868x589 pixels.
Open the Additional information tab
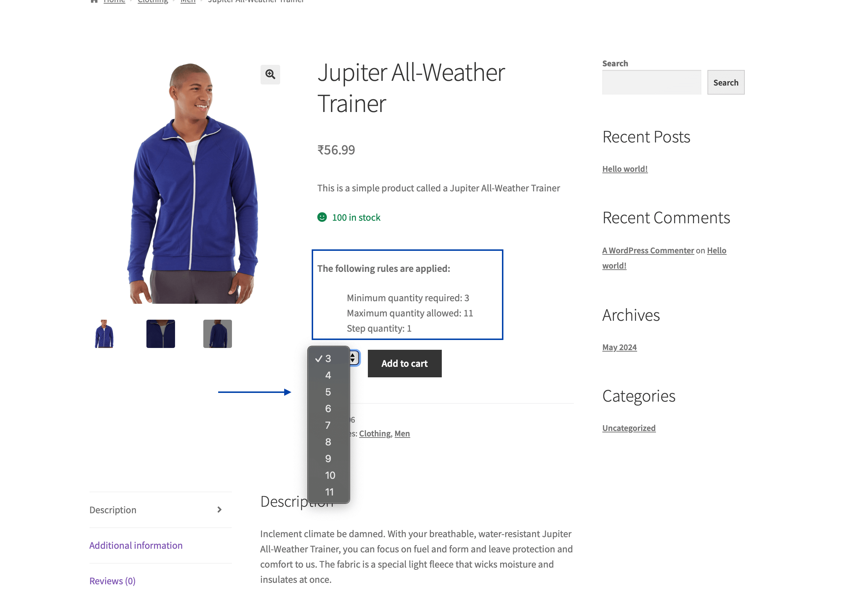(135, 545)
